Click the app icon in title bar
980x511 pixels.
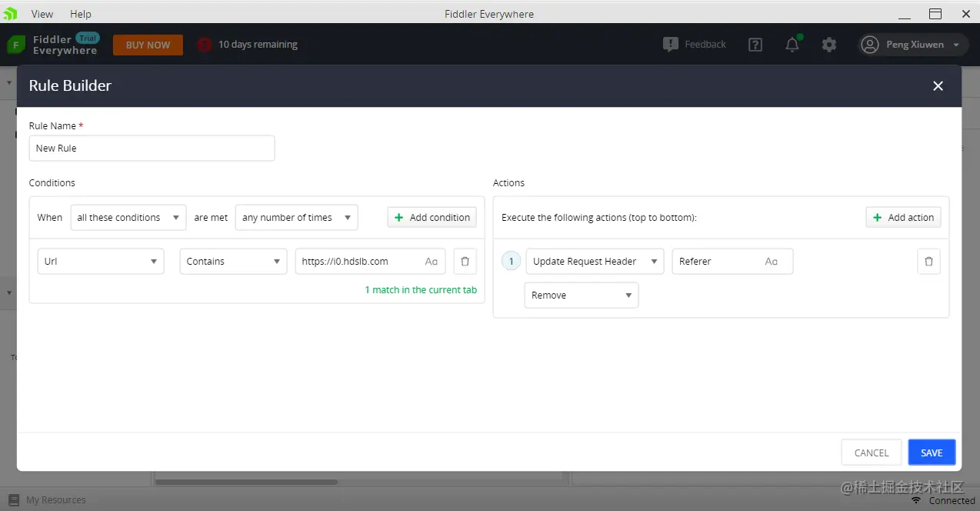pos(11,14)
